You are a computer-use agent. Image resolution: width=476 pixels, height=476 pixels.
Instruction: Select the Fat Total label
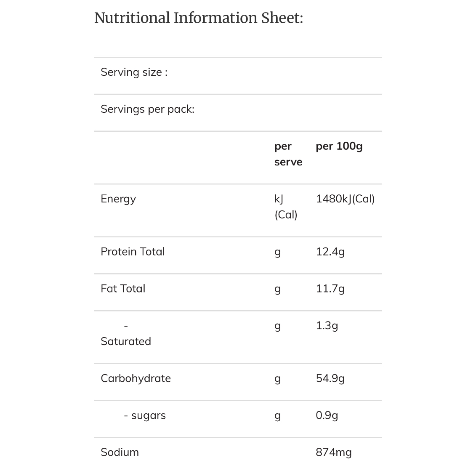point(123,289)
